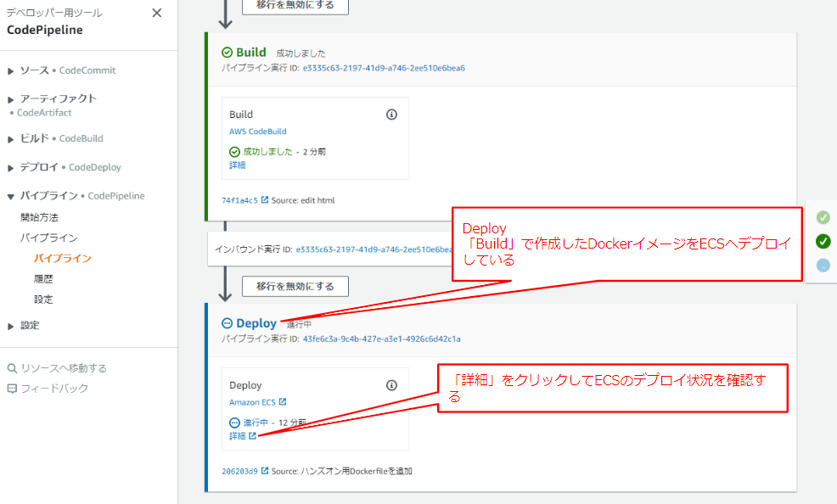Open 詳細 for the Deploy action

(238, 436)
